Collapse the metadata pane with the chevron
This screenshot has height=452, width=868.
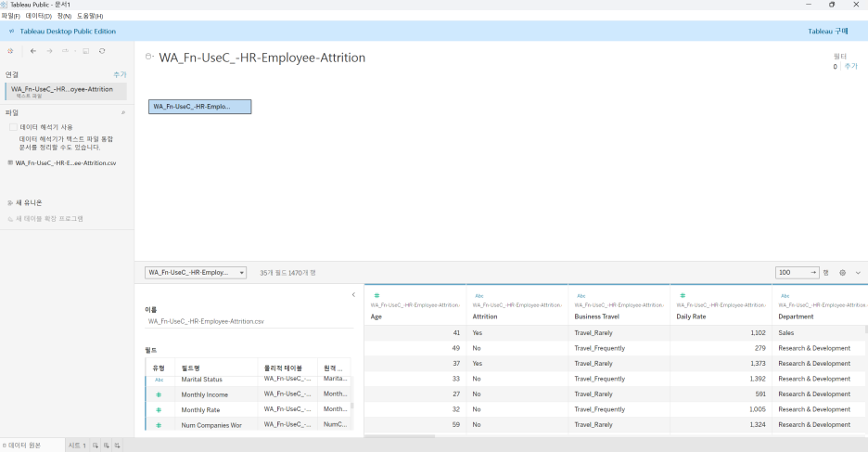coord(353,295)
